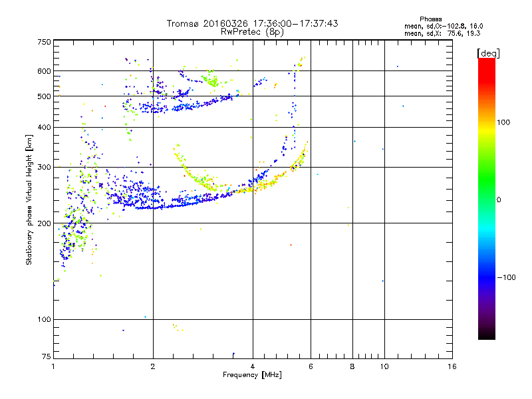Click the x-axis tick label '6'
This screenshot has height=399, width=532.
pos(311,366)
